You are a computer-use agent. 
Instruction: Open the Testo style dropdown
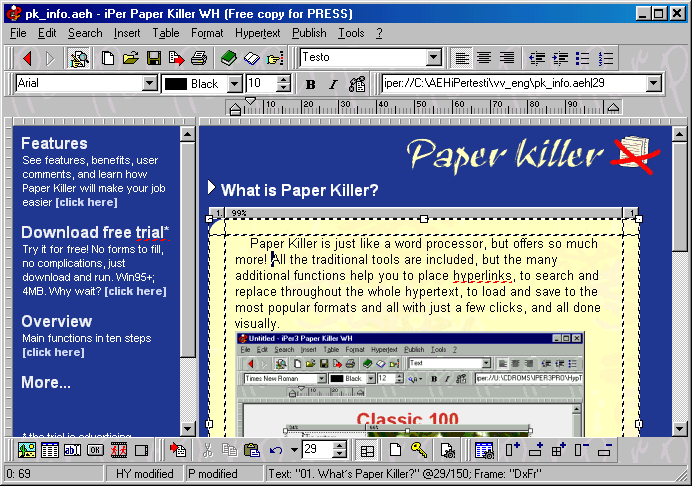434,57
